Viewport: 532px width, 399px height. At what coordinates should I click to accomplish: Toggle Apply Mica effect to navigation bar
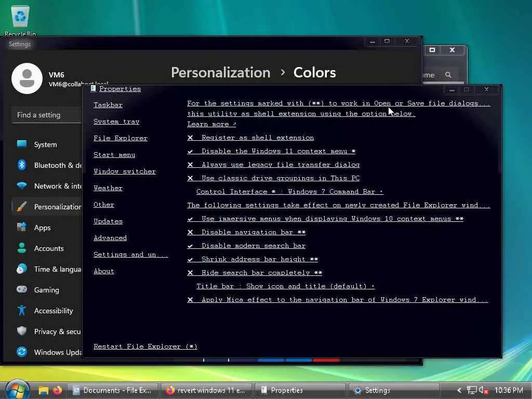[338, 300]
